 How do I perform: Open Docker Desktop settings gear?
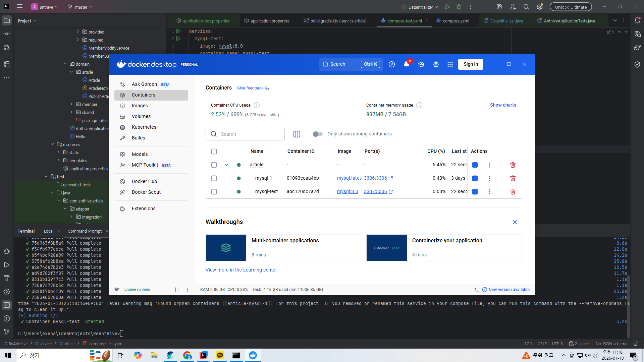[x=436, y=64]
